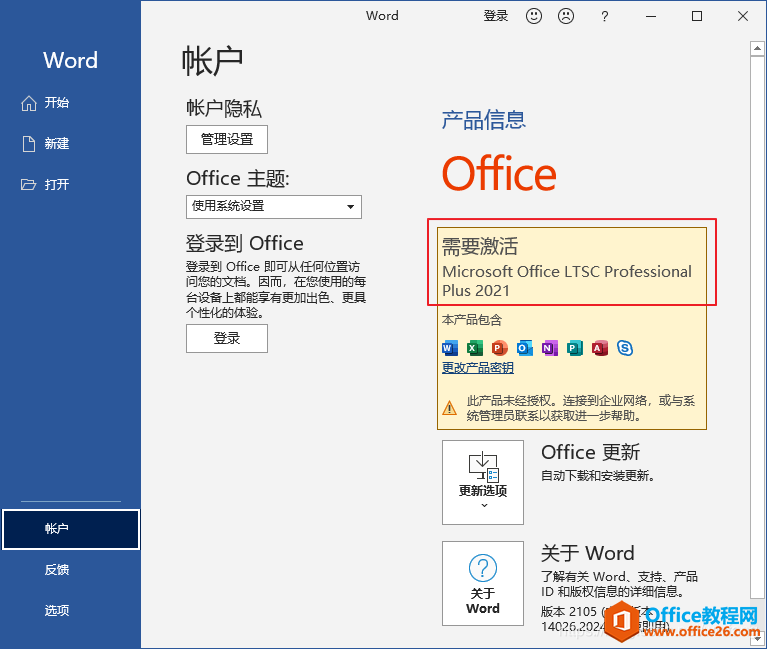
Task: Click the Skype icon in product list
Action: pyautogui.click(x=625, y=348)
